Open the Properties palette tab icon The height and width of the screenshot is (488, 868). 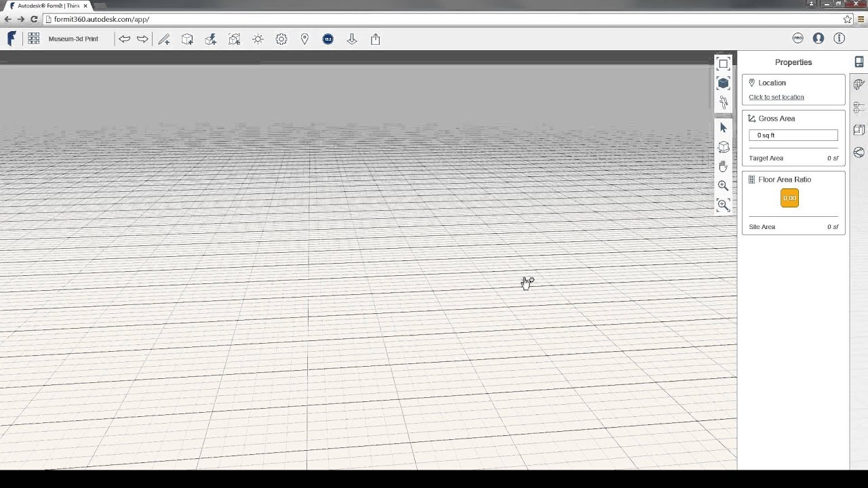pos(859,62)
